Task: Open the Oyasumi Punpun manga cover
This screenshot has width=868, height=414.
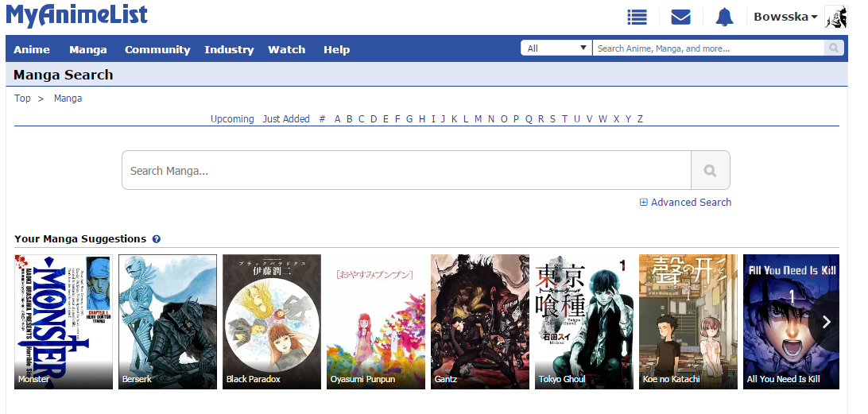Action: point(376,322)
